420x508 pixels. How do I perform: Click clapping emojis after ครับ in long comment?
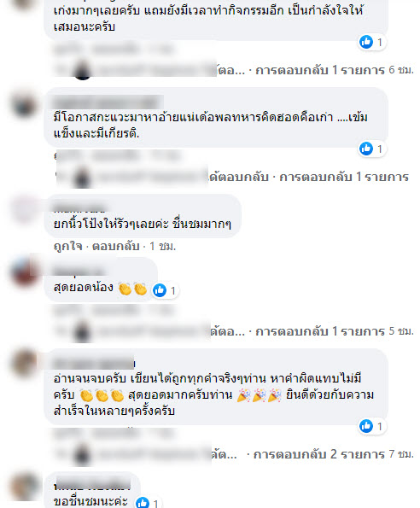point(102,395)
